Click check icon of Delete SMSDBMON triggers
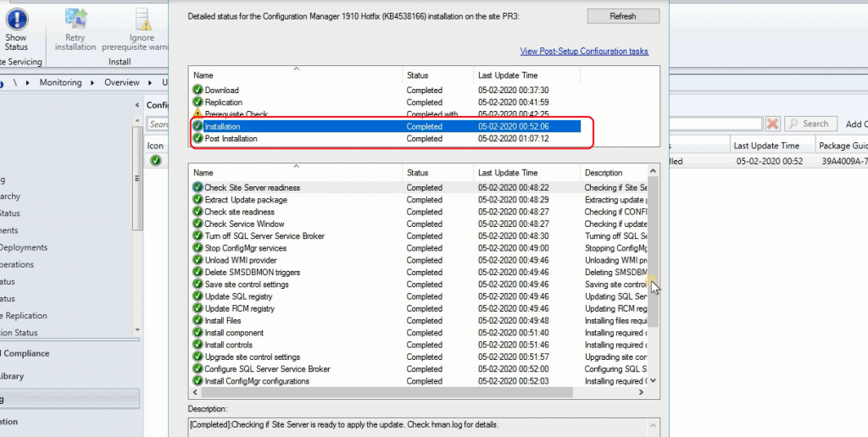The height and width of the screenshot is (437, 868). (x=198, y=272)
